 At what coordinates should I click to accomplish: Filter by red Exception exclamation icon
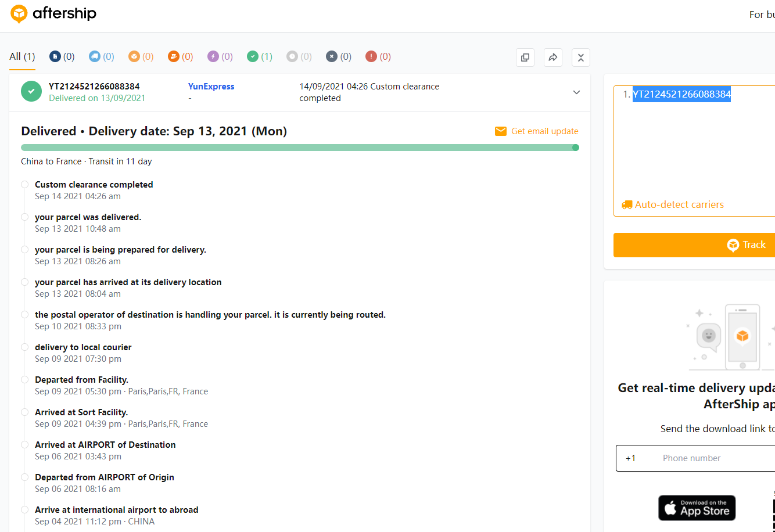(371, 56)
